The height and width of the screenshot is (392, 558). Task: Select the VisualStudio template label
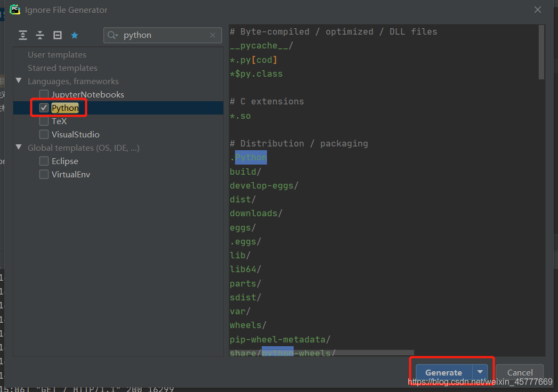(76, 134)
